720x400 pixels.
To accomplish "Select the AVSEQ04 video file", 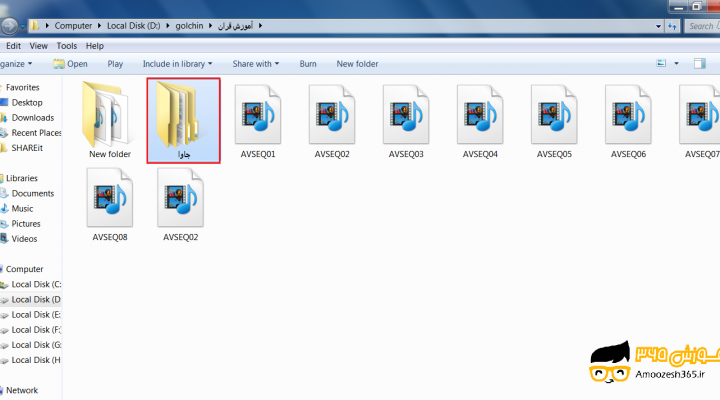I will [480, 121].
